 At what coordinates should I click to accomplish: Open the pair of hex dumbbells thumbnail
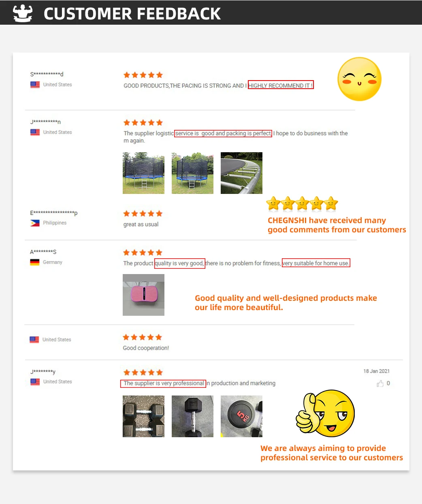143,416
